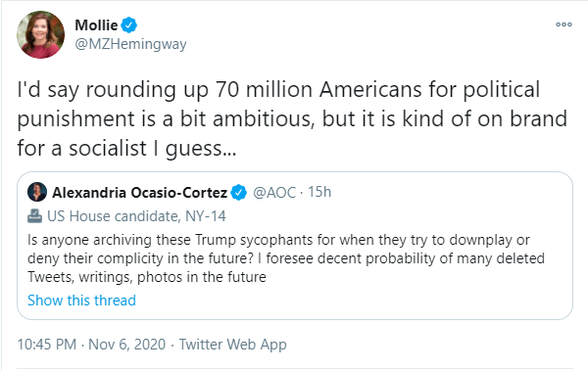Screen dimensions: 588x371
Task: Click the 'for a socialist I guess...' line
Action: point(126,149)
